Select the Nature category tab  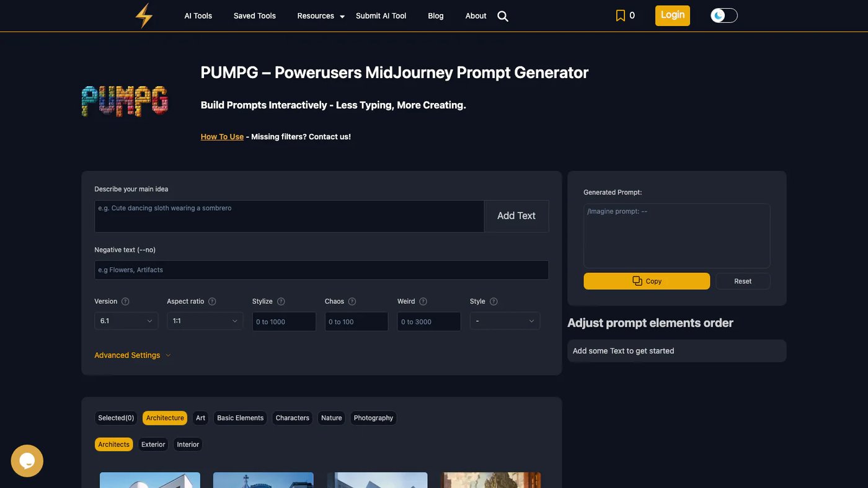point(332,418)
